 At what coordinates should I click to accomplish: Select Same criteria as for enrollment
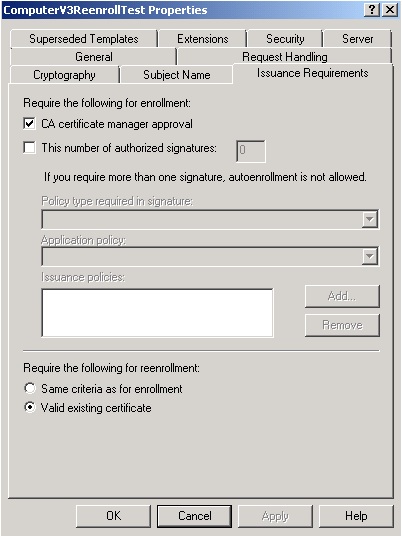click(x=30, y=388)
